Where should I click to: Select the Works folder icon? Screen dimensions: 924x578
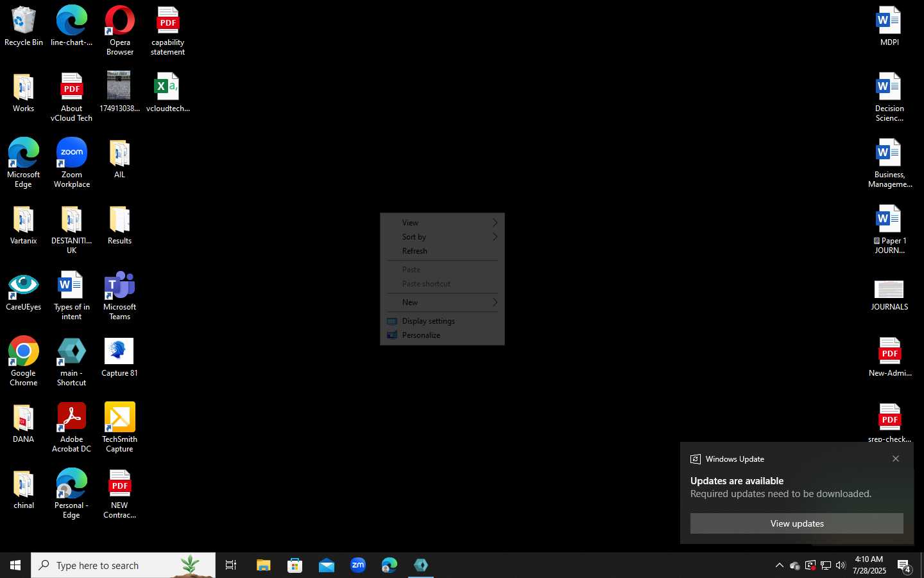point(24,93)
